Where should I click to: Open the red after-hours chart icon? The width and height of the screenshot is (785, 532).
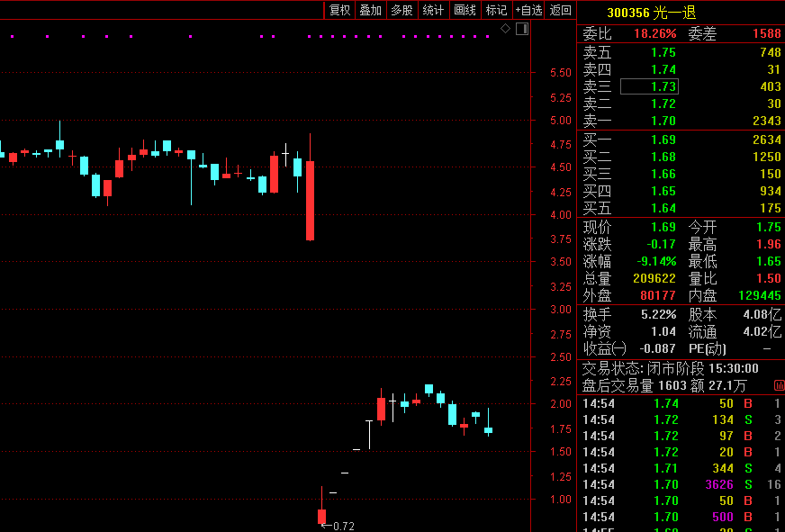click(x=779, y=385)
